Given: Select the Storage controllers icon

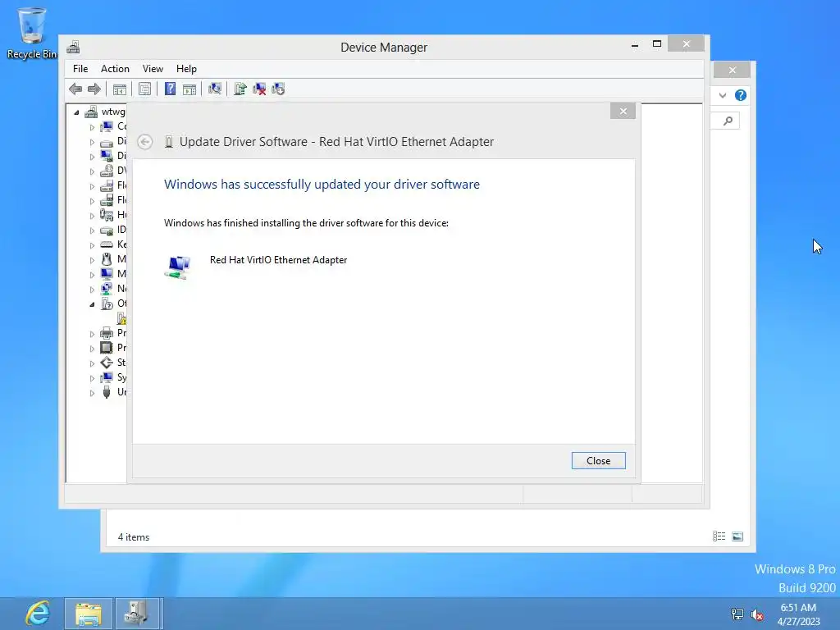Looking at the screenshot, I should pyautogui.click(x=107, y=363).
